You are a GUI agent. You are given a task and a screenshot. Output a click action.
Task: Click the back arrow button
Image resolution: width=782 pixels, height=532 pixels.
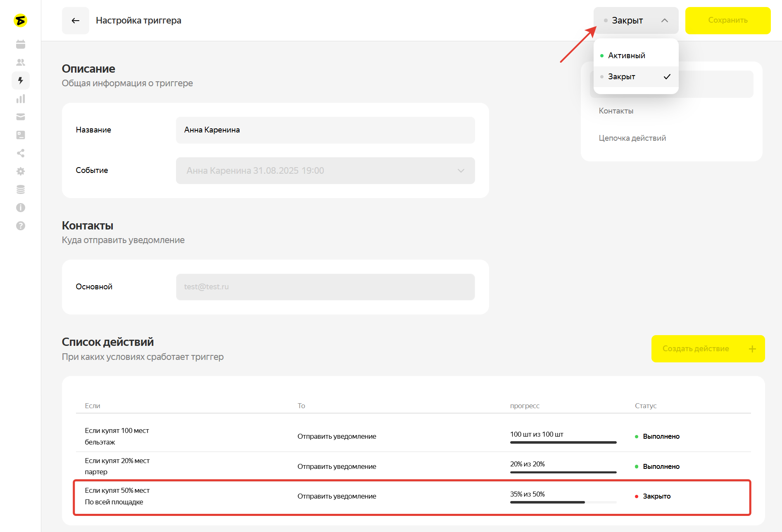coord(76,21)
